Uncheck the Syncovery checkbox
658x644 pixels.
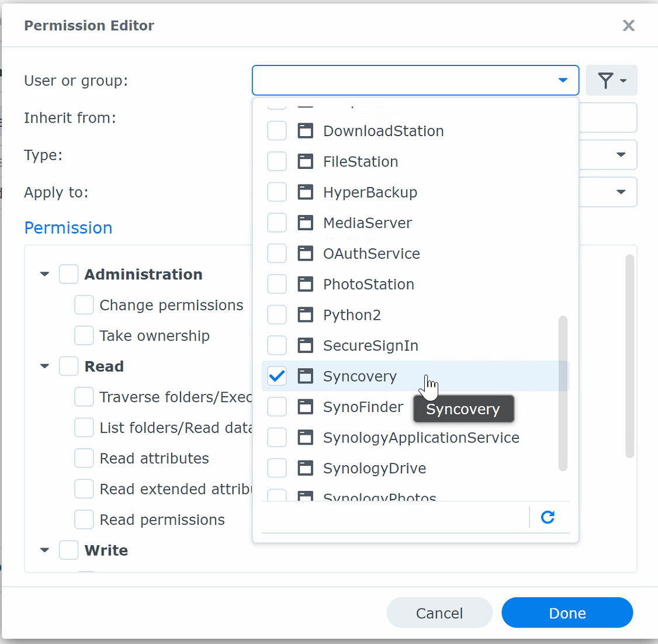tap(277, 376)
